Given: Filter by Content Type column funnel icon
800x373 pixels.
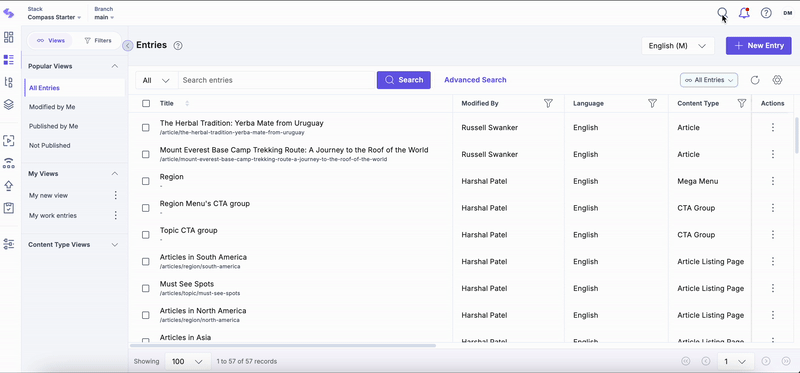Looking at the screenshot, I should coord(742,104).
